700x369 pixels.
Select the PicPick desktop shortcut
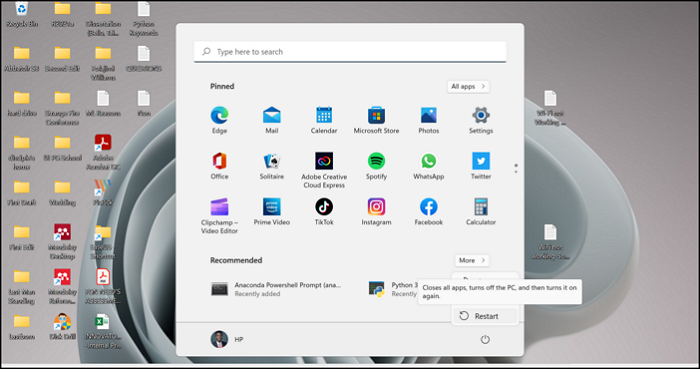[103, 193]
